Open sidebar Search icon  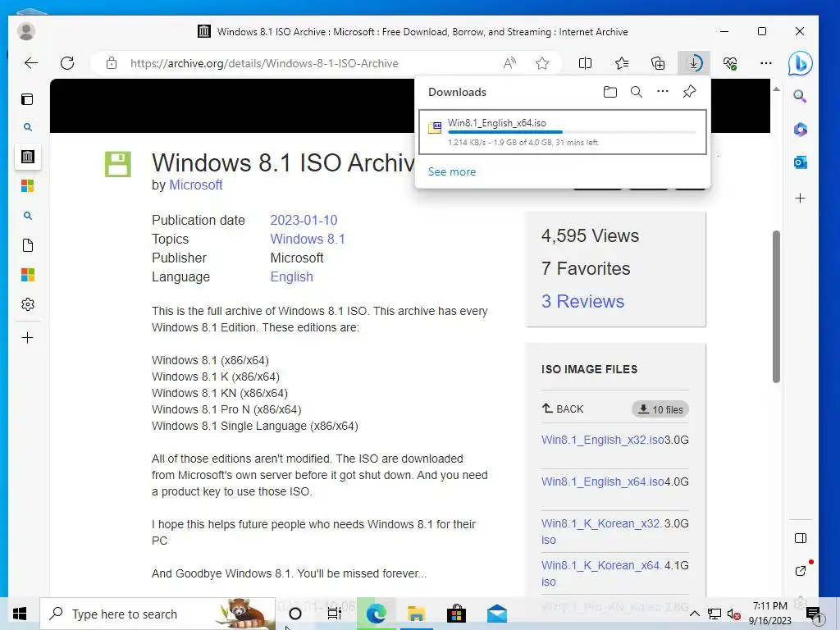click(x=800, y=96)
